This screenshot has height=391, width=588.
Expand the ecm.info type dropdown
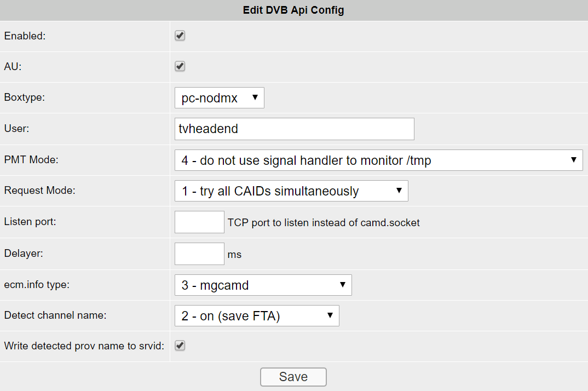(x=263, y=285)
